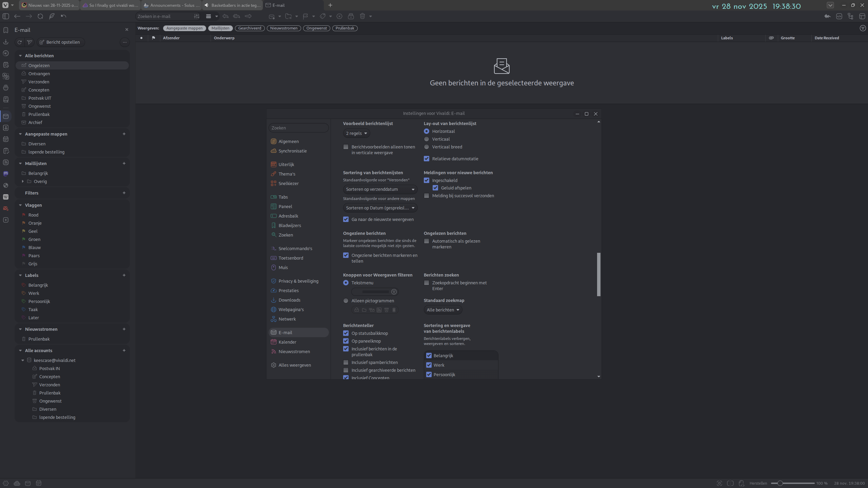Enable Automatisch als gelezen markeren checkbox

427,241
